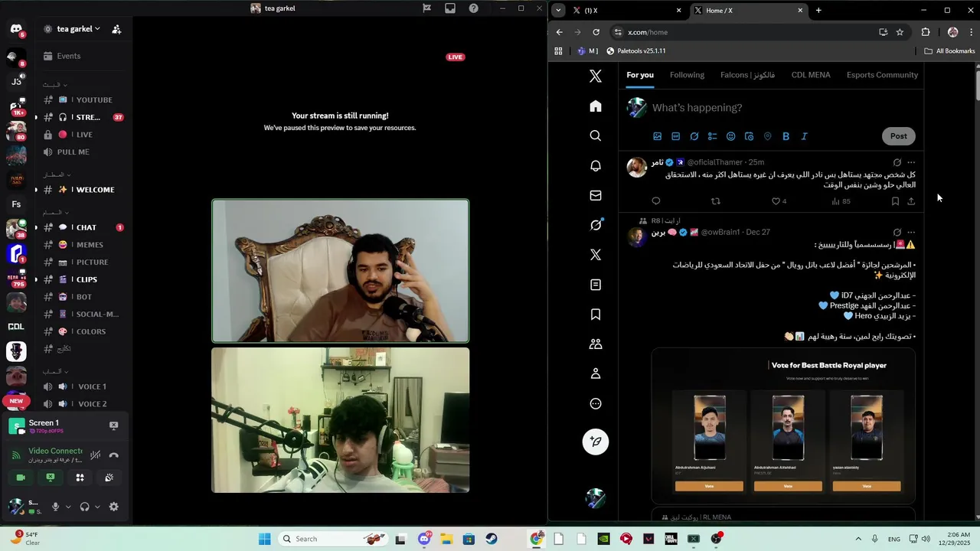Open X search explore icon
Viewport: 980px width, 551px height.
[596, 136]
